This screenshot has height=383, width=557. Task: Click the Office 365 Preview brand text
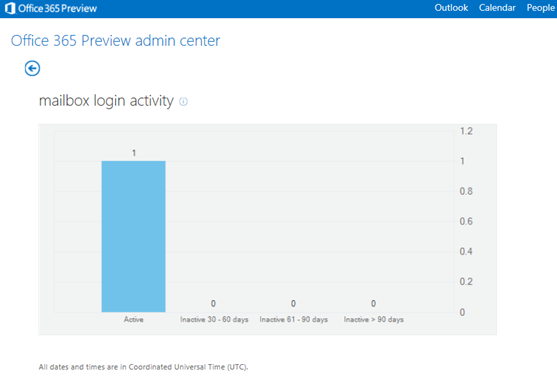tap(57, 8)
